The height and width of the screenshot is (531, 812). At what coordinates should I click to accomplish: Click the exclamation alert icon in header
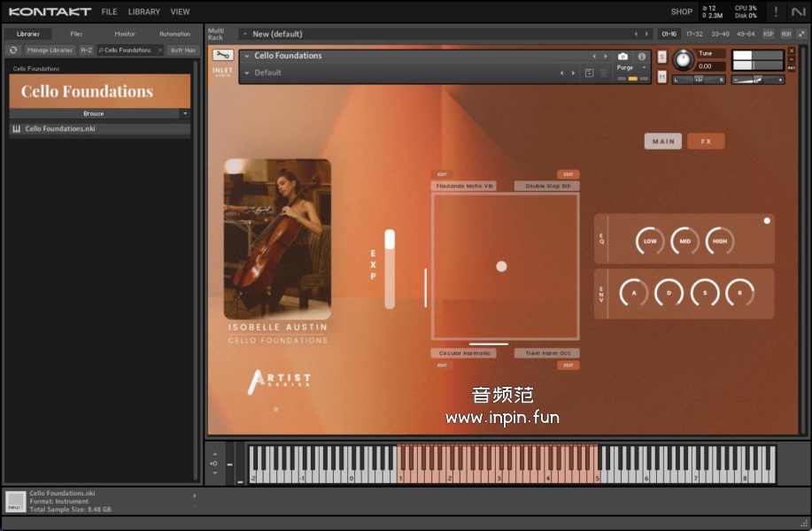(777, 12)
